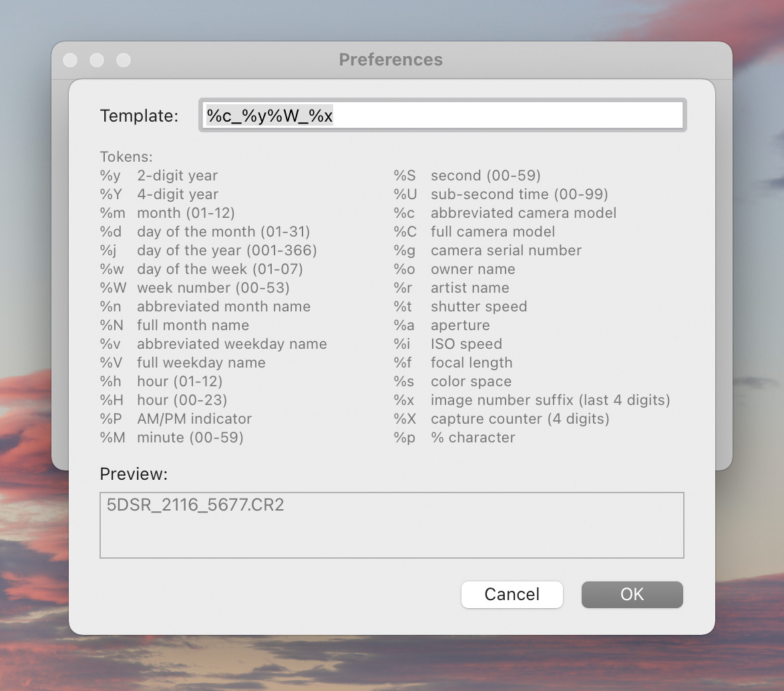This screenshot has width=784, height=691.
Task: Click 'camera serial number' text
Action: point(506,250)
